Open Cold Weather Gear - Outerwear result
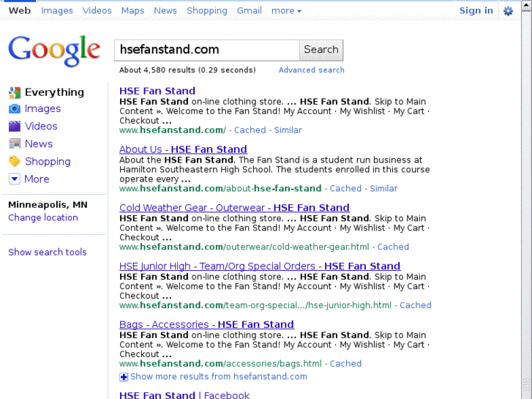 pyautogui.click(x=234, y=208)
